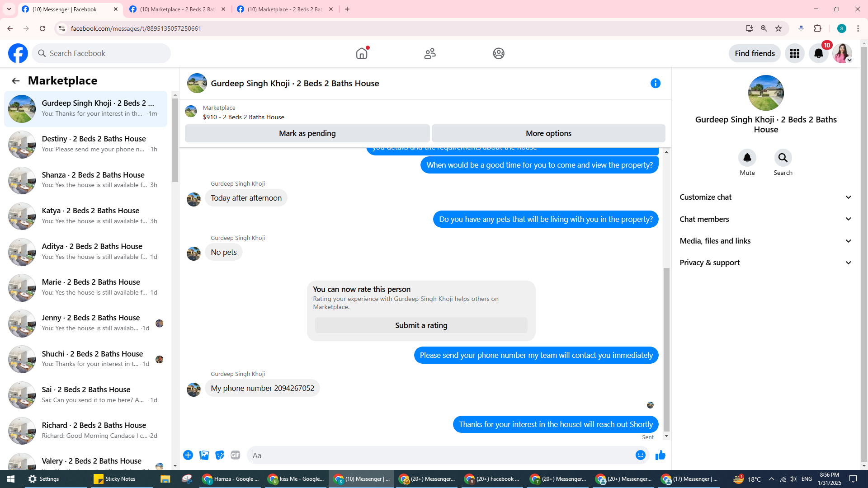Open the Facebook apps menu grid
The width and height of the screenshot is (868, 488).
coord(795,53)
